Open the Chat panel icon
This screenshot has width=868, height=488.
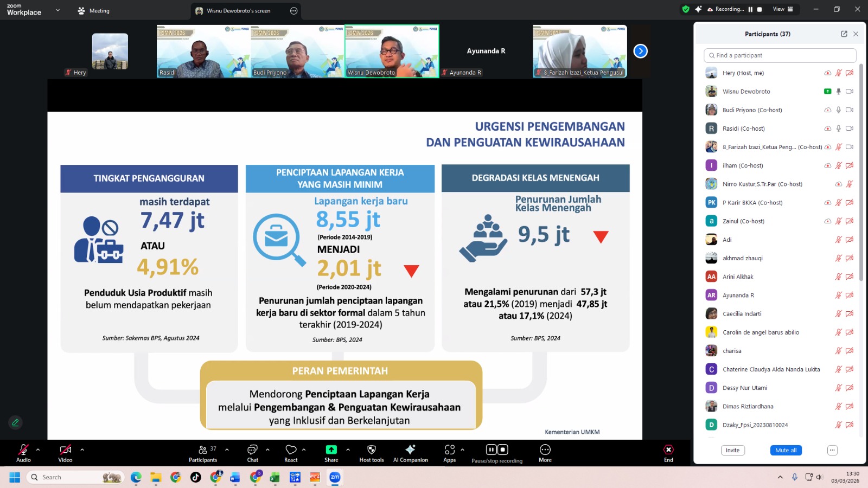252,450
